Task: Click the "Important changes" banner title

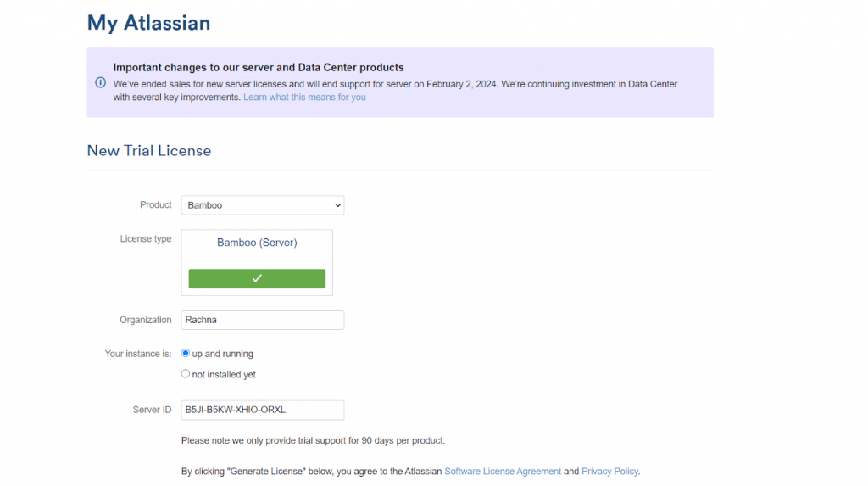Action: (x=259, y=68)
